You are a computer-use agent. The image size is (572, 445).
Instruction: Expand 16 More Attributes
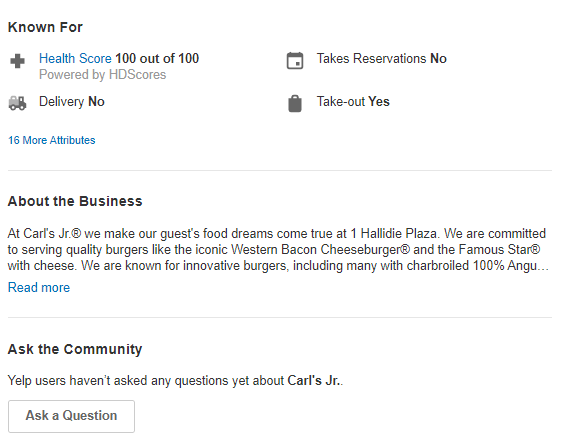(52, 140)
